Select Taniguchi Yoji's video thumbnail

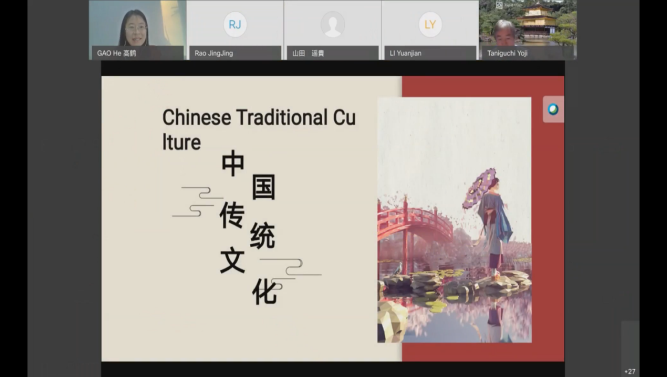click(x=528, y=30)
